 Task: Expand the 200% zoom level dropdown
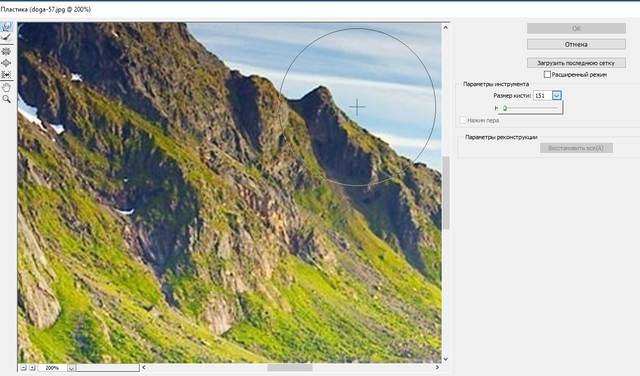click(71, 368)
